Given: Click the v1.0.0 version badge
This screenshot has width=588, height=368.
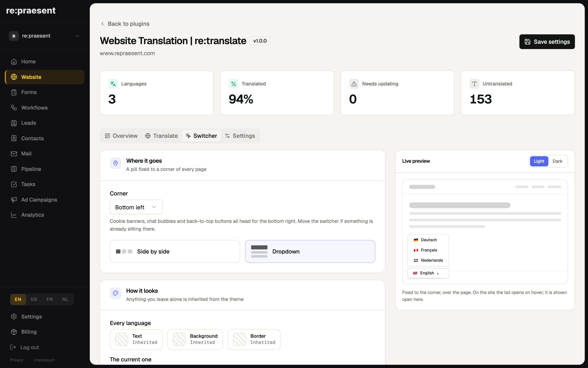Looking at the screenshot, I should click(260, 41).
